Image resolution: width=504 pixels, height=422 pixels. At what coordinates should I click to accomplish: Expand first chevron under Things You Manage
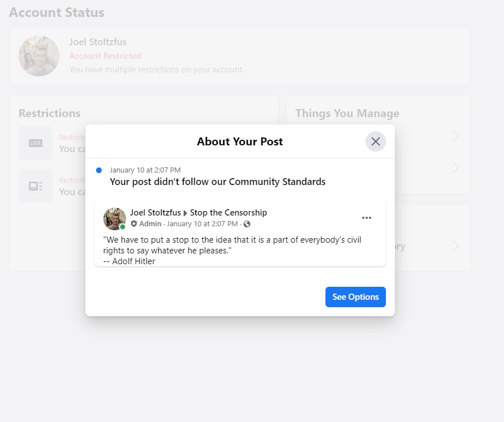456,136
